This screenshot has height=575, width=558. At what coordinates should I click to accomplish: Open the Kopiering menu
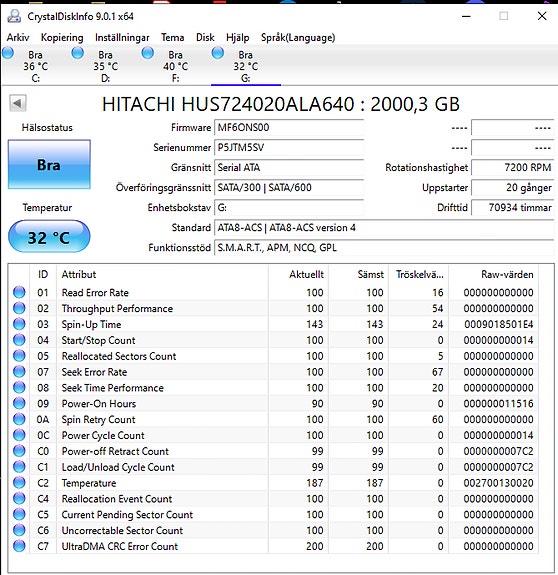(62, 37)
